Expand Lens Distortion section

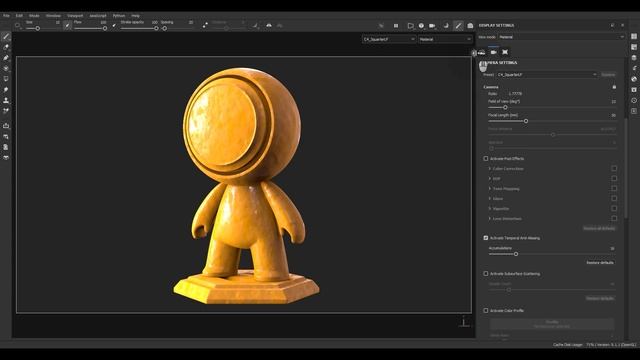pyautogui.click(x=489, y=218)
